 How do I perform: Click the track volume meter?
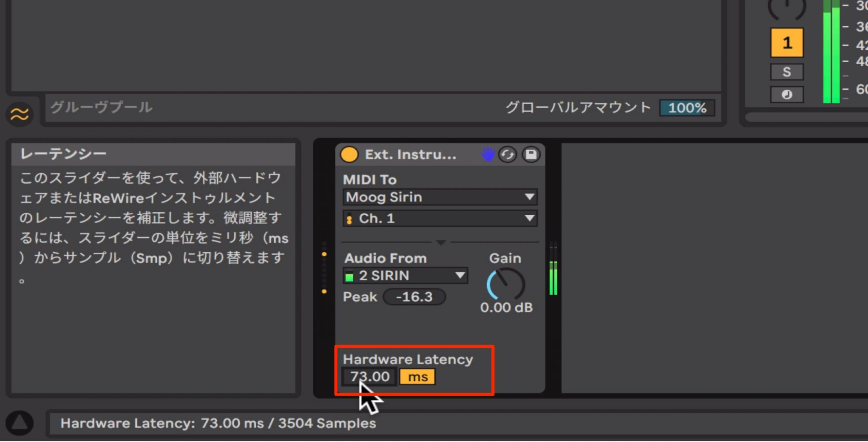(x=831, y=51)
